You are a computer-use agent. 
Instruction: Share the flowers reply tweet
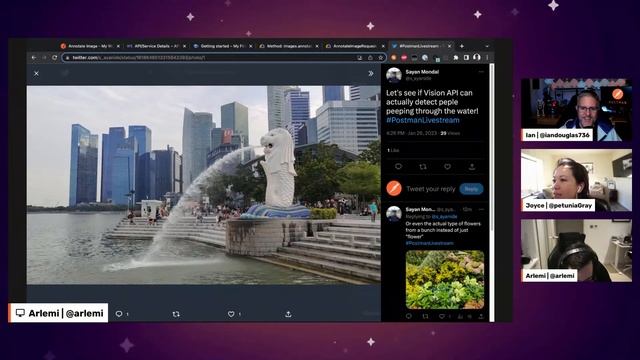(x=481, y=316)
